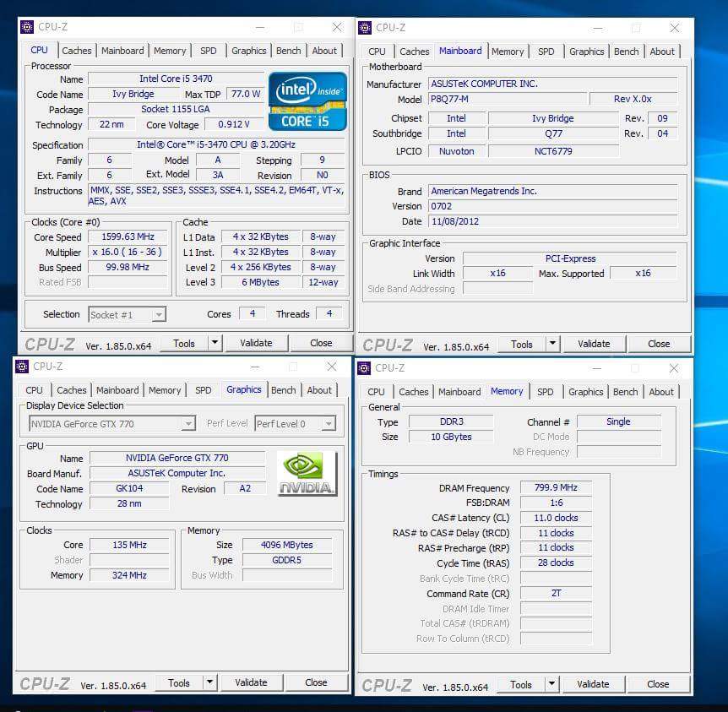Click Close button in the Memory window
Screen dimensions: 728x712
click(658, 684)
